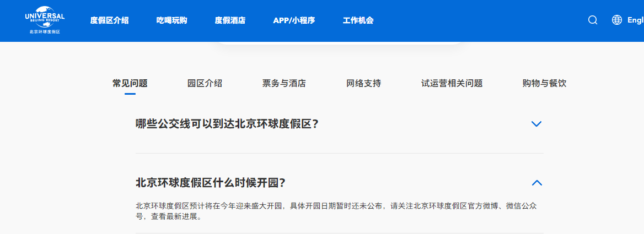Open the 吃喝玩购 navigation menu
This screenshot has height=234, width=644.
pyautogui.click(x=171, y=21)
